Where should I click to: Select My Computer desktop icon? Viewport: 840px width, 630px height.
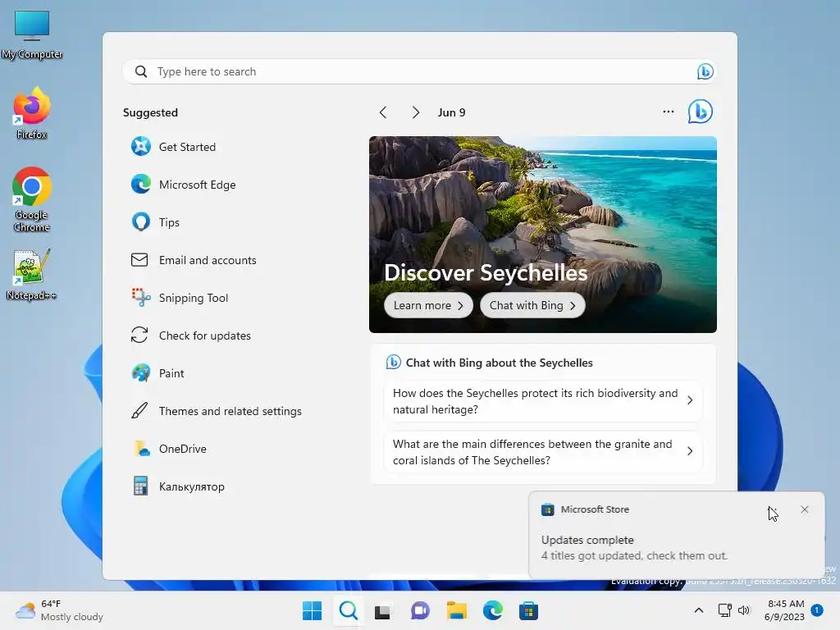[x=32, y=34]
